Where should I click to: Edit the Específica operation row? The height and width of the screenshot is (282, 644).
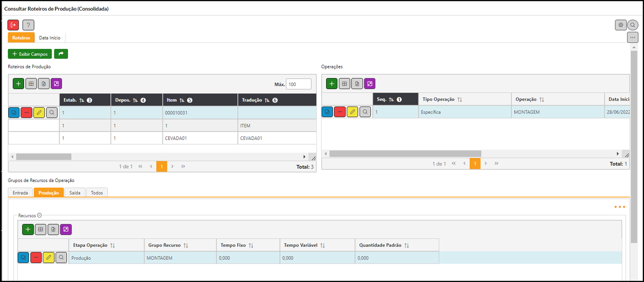(352, 112)
